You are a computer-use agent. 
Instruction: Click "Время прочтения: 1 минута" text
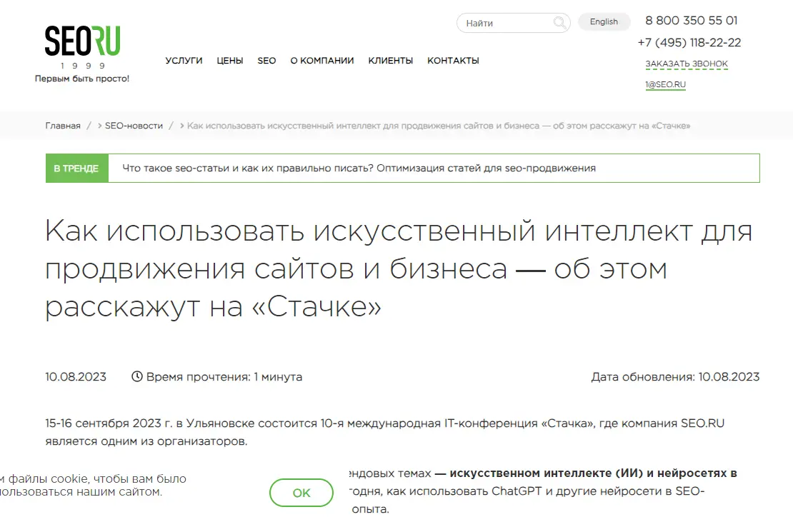click(x=224, y=377)
